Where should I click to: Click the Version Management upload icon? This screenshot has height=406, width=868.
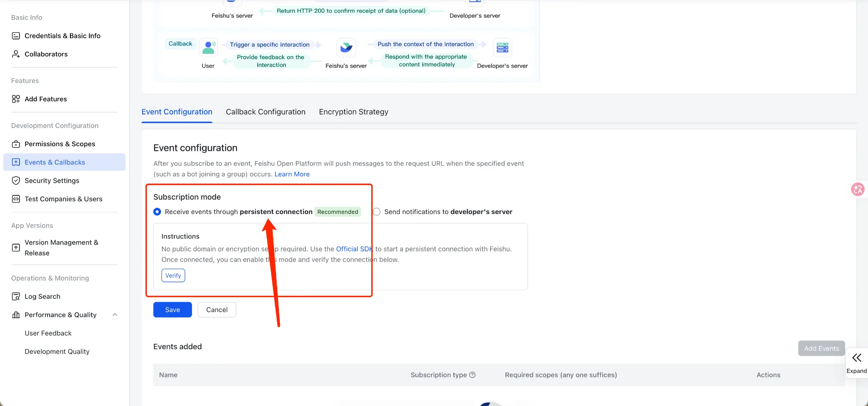[16, 247]
